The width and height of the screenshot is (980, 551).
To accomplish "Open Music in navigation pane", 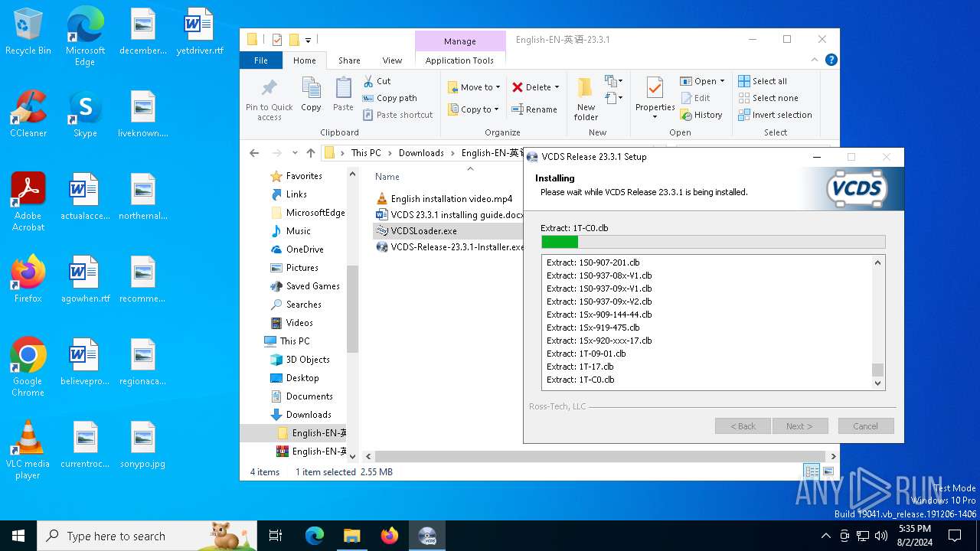I will pos(299,231).
